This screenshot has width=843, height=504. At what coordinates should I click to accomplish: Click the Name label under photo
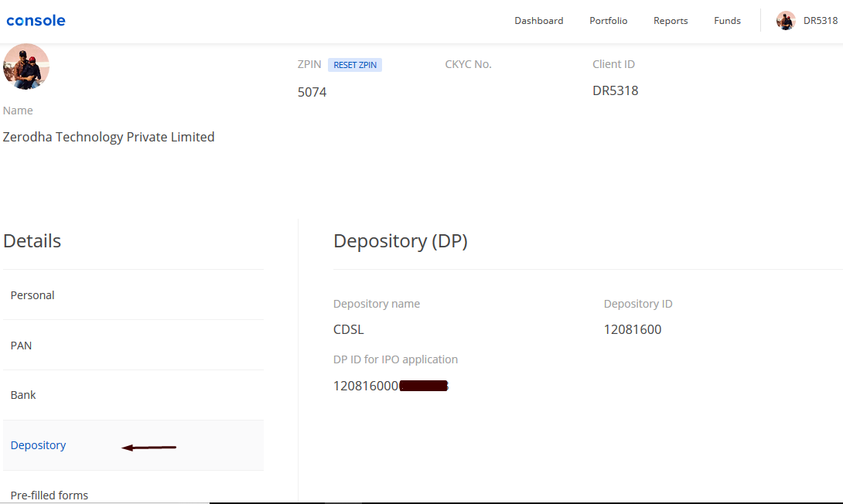pos(18,110)
